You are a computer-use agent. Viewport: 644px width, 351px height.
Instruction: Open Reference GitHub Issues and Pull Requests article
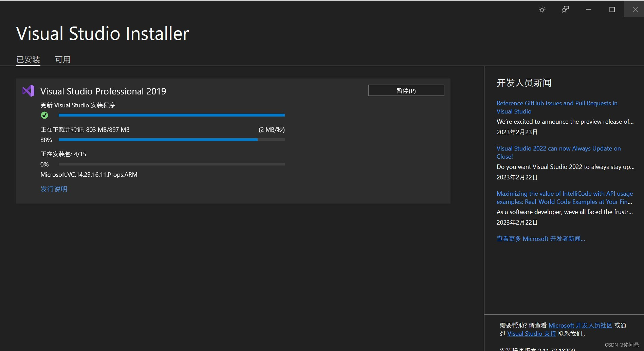pos(557,107)
